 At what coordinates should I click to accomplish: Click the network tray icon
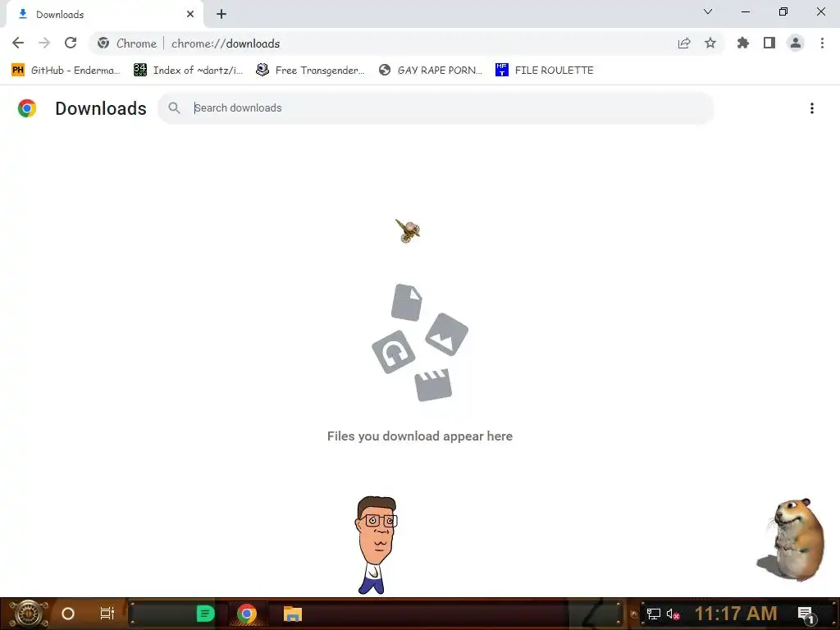[x=654, y=614]
